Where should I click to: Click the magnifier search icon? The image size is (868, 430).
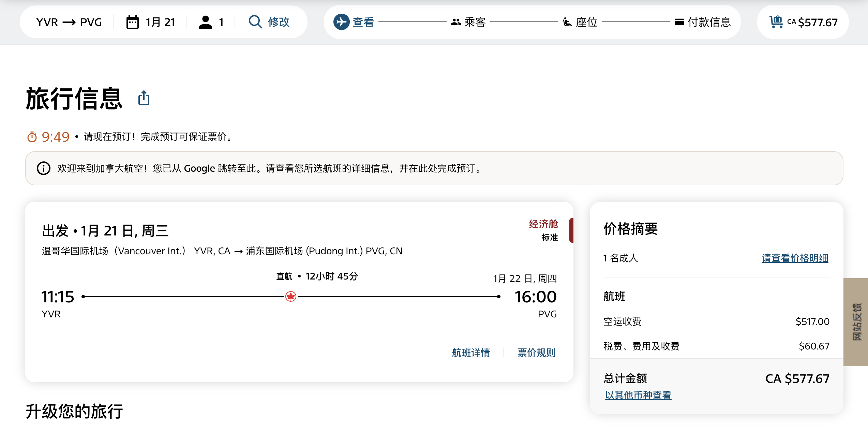click(255, 22)
